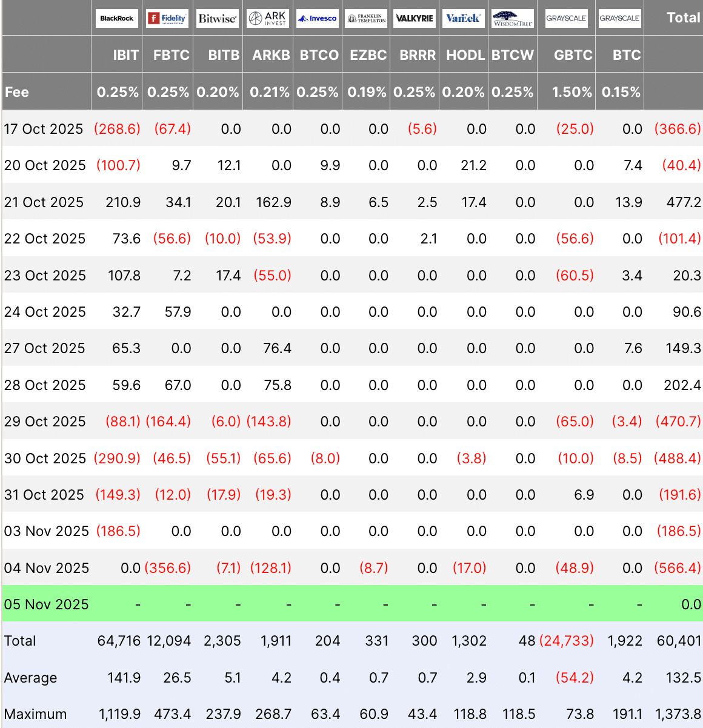Select the Valkyrie logo
This screenshot has height=728, width=703.
point(415,18)
